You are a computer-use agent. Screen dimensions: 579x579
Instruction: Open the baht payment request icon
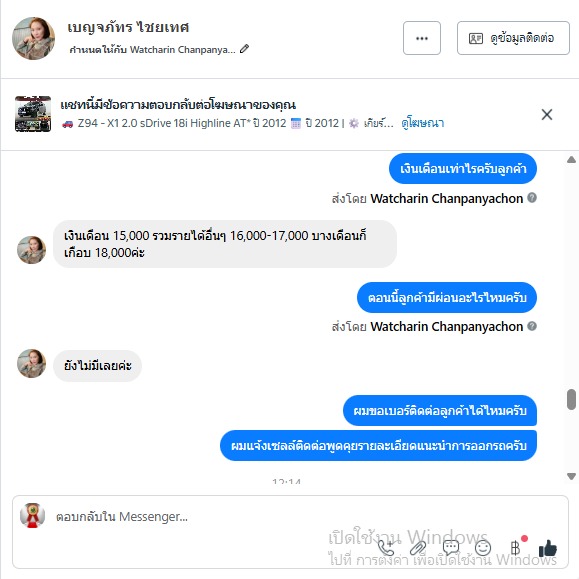click(515, 547)
